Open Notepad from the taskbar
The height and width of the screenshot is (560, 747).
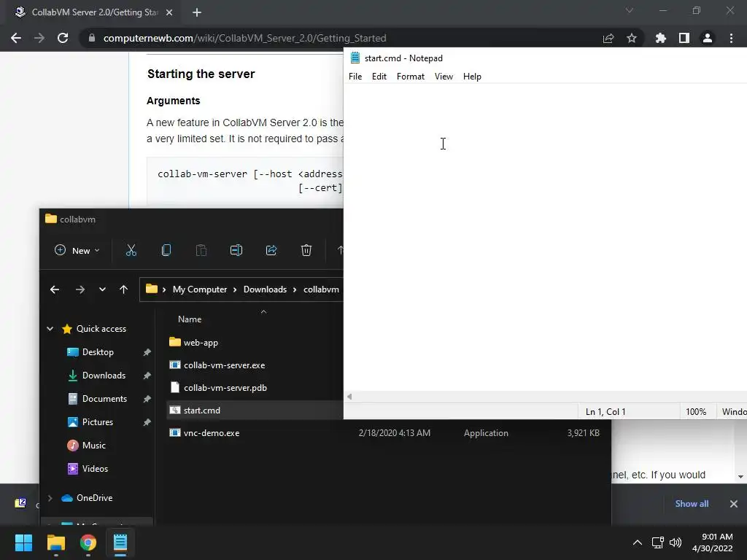click(120, 542)
